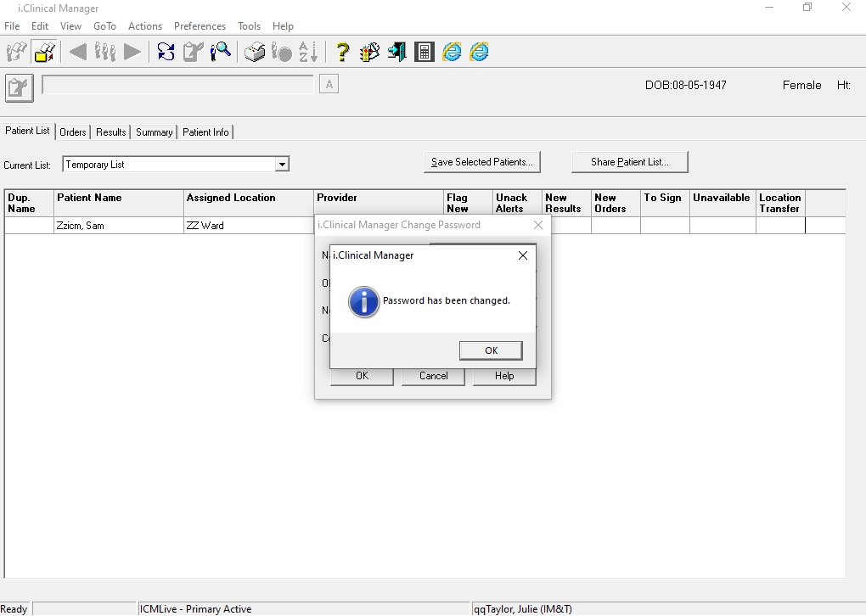This screenshot has height=616, width=866.
Task: Open the File menu
Action: 12,26
